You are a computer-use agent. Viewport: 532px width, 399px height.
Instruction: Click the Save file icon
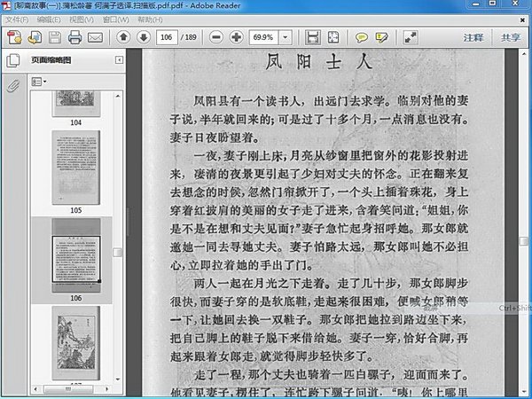point(55,37)
